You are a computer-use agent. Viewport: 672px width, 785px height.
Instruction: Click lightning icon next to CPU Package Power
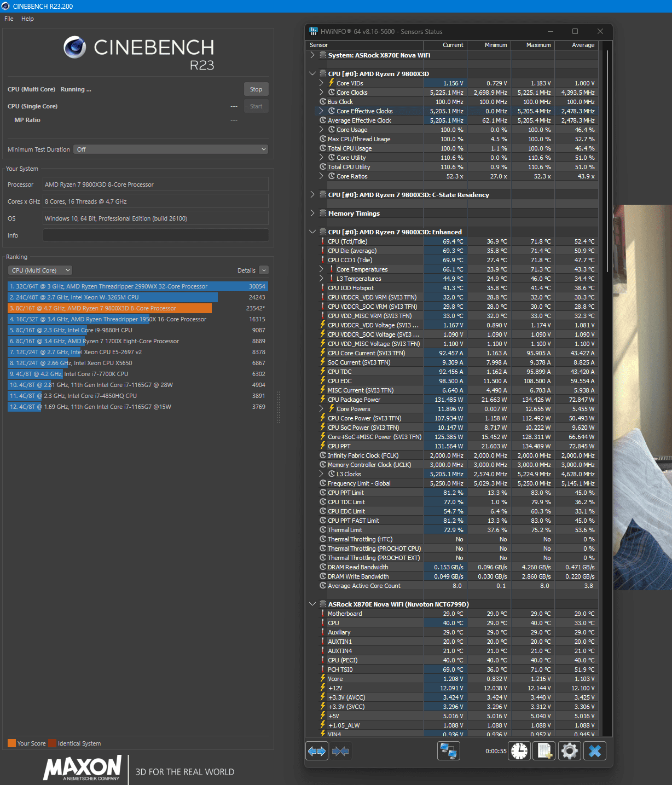323,400
